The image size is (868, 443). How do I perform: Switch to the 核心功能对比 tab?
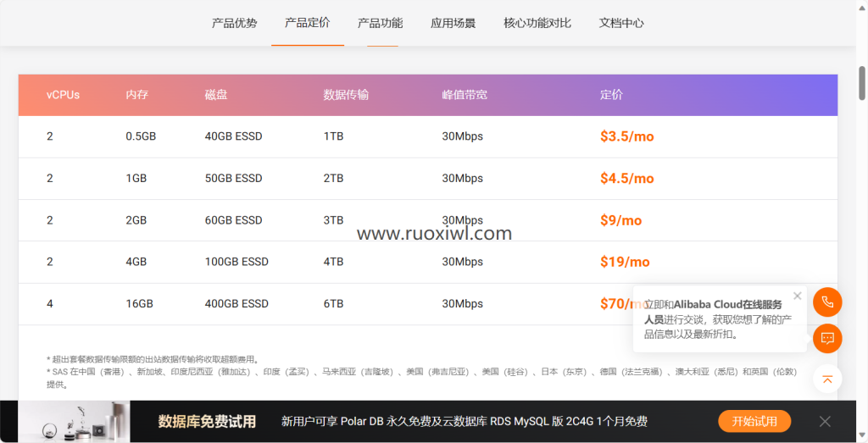(537, 23)
